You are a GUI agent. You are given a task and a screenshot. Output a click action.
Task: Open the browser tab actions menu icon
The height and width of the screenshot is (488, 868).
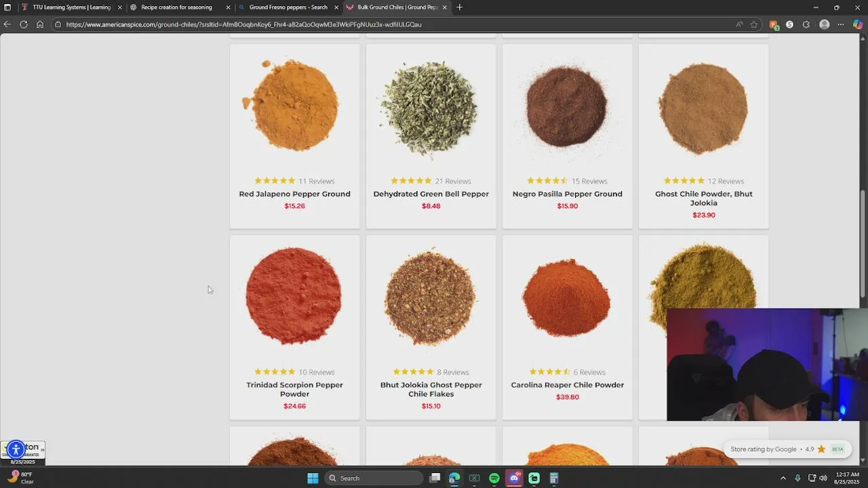[x=7, y=7]
